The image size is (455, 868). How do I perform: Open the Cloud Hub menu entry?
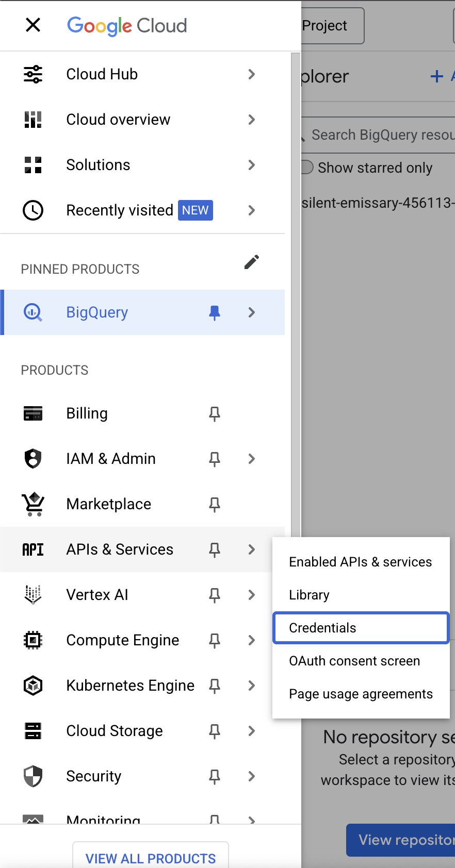coord(142,74)
